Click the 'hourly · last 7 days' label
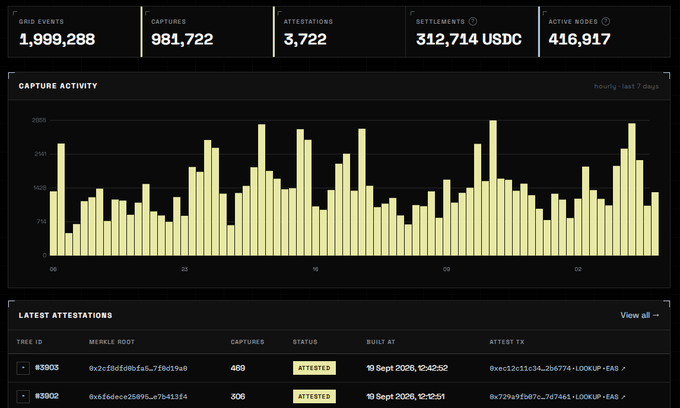The width and height of the screenshot is (680, 408). pyautogui.click(x=626, y=86)
